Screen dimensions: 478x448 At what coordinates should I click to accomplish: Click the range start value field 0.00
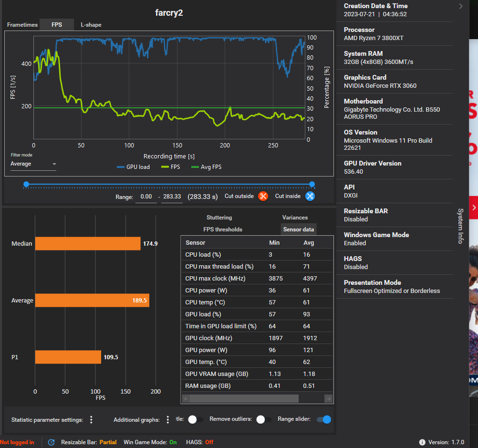[146, 197]
